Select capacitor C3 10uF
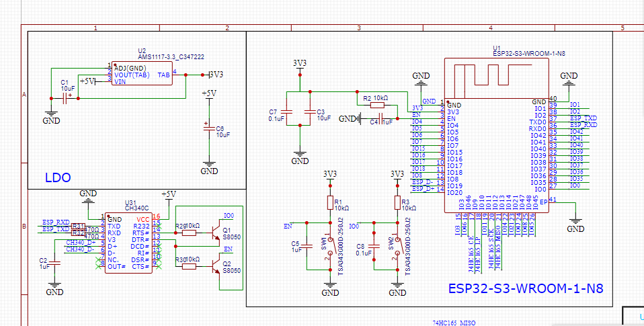The image size is (644, 326). pos(310,112)
